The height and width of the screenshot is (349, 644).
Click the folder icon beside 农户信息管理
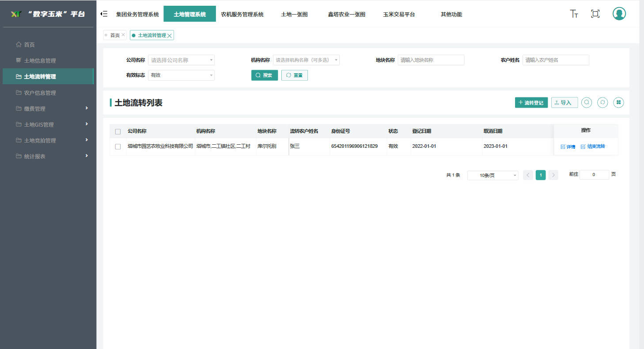click(19, 93)
